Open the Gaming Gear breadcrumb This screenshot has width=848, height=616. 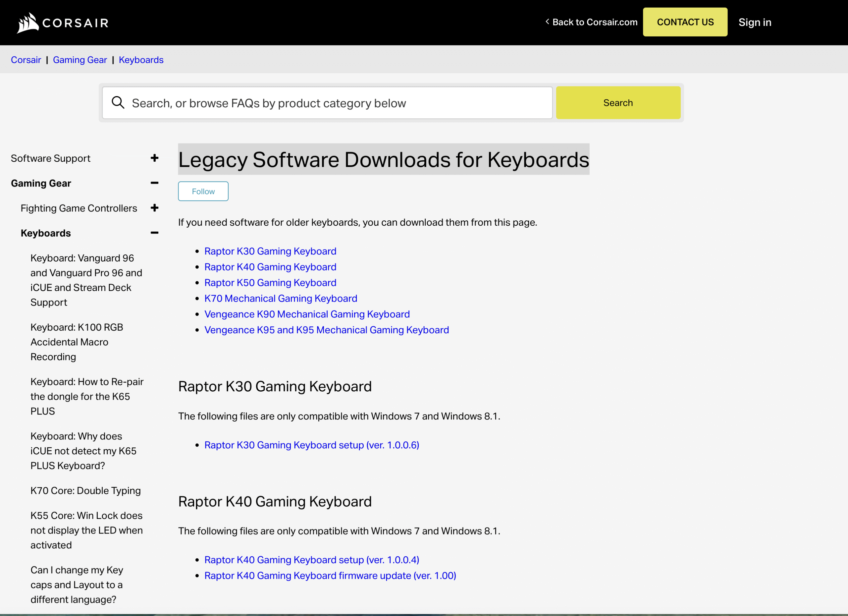[79, 60]
